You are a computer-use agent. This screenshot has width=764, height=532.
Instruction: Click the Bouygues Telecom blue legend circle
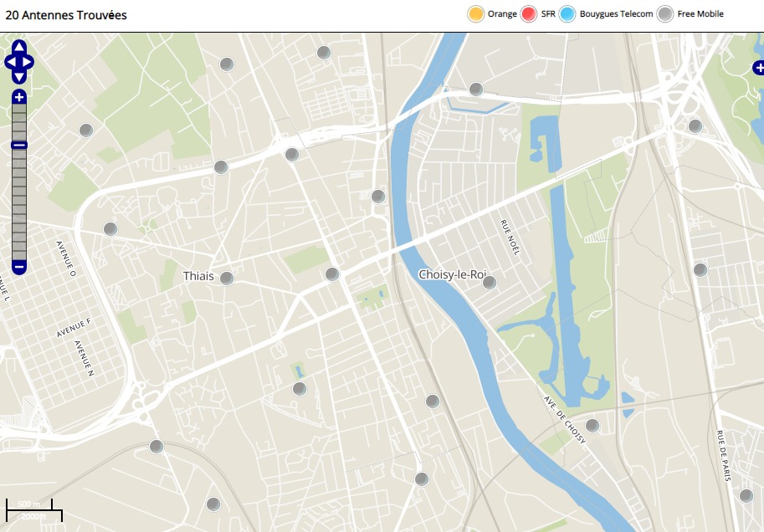(x=568, y=13)
